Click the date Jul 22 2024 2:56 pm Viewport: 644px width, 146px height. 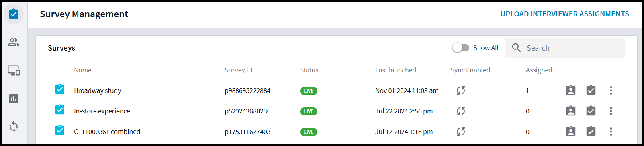(x=404, y=111)
